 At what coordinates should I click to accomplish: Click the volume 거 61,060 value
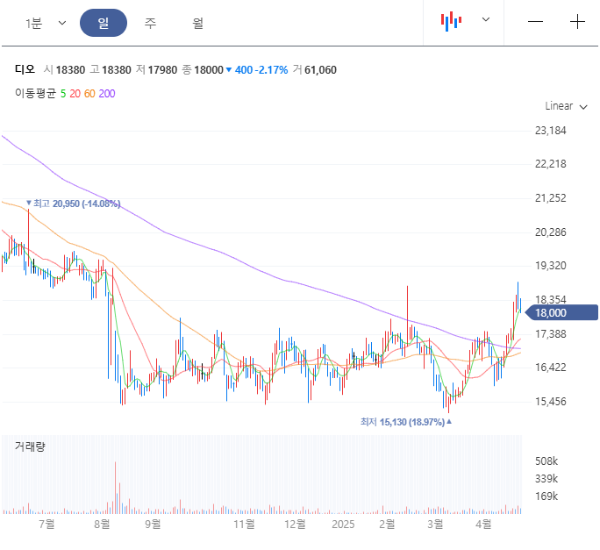point(315,70)
